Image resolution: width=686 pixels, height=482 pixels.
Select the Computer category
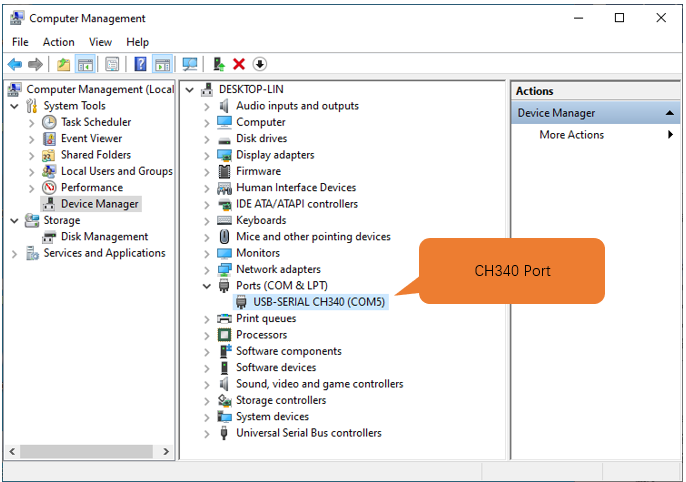[x=261, y=122]
